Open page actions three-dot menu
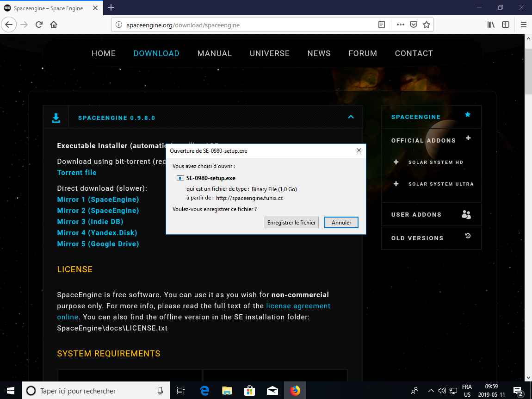 coord(400,25)
